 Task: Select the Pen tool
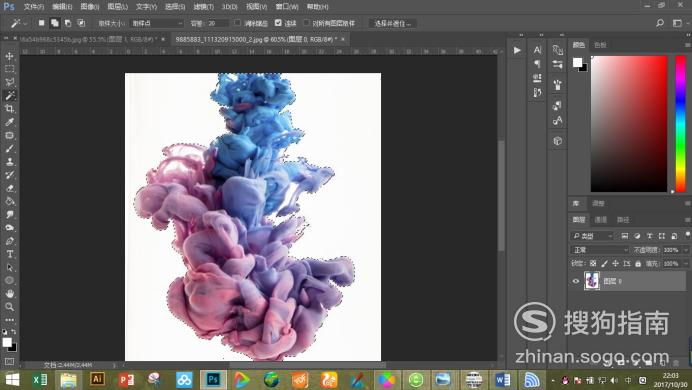point(9,241)
